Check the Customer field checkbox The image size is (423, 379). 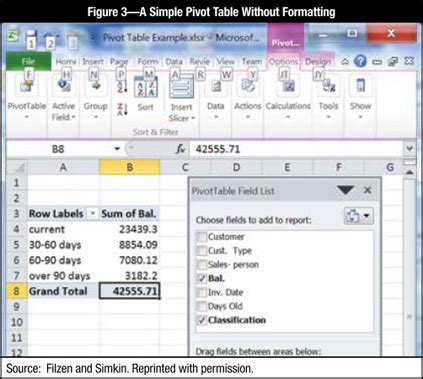pyautogui.click(x=201, y=237)
